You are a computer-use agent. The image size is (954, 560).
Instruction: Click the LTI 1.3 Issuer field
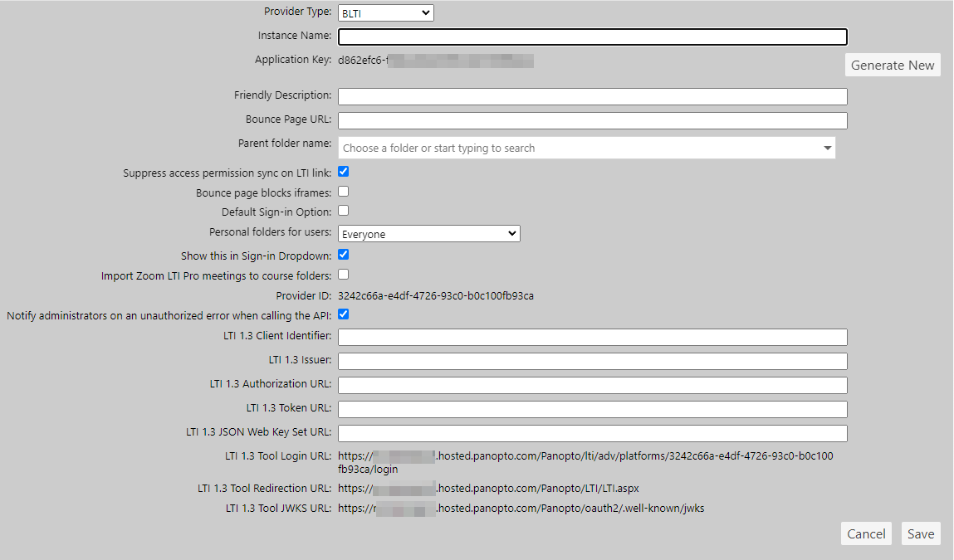coord(593,361)
